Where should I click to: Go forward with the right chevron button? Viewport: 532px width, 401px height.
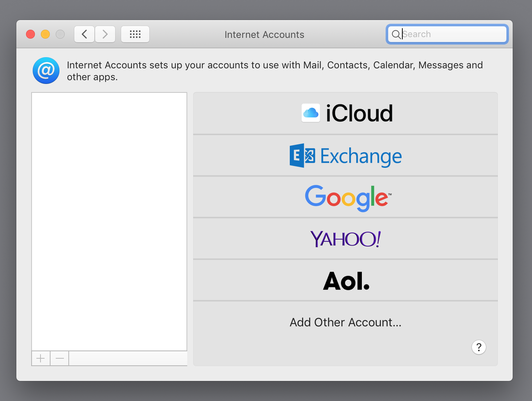105,34
